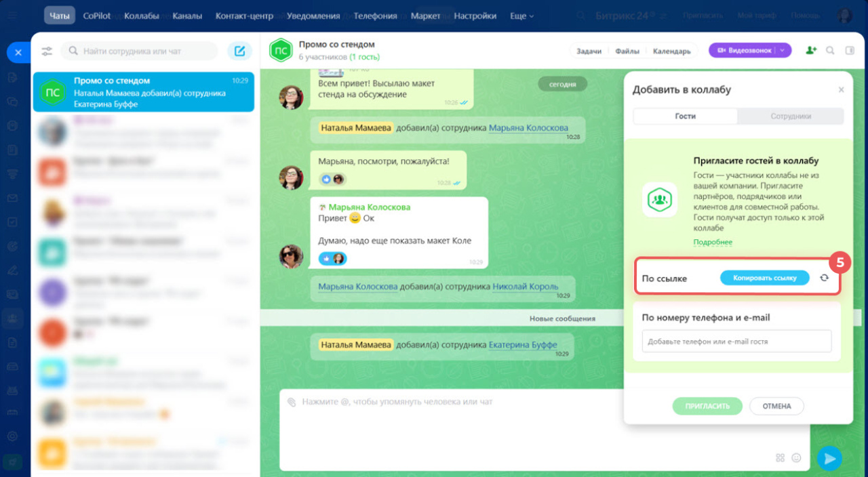Switch to the Чаты tab
Viewport: 868px width, 477px height.
[x=59, y=16]
